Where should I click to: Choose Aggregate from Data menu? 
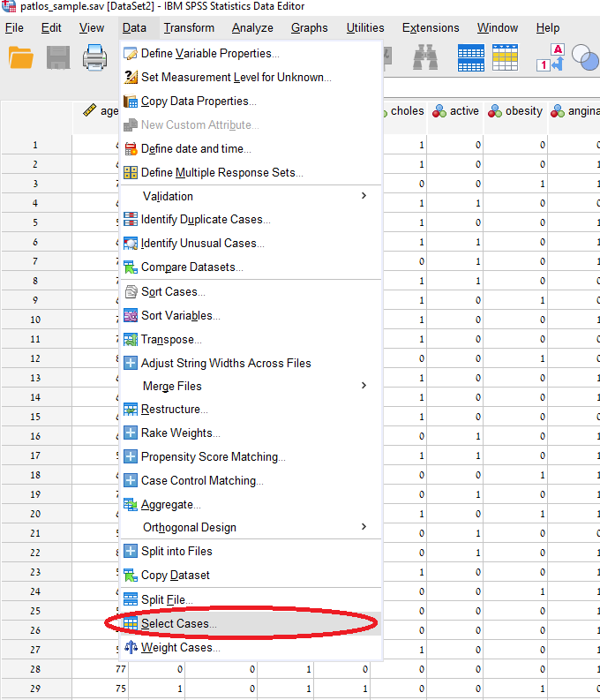[170, 505]
